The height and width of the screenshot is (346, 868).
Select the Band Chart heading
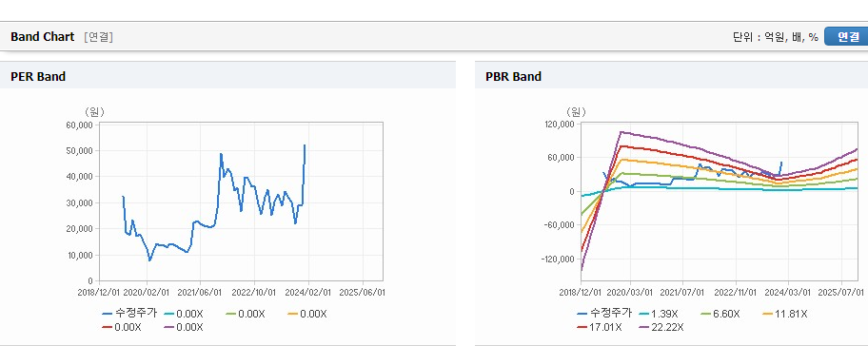[x=42, y=36]
